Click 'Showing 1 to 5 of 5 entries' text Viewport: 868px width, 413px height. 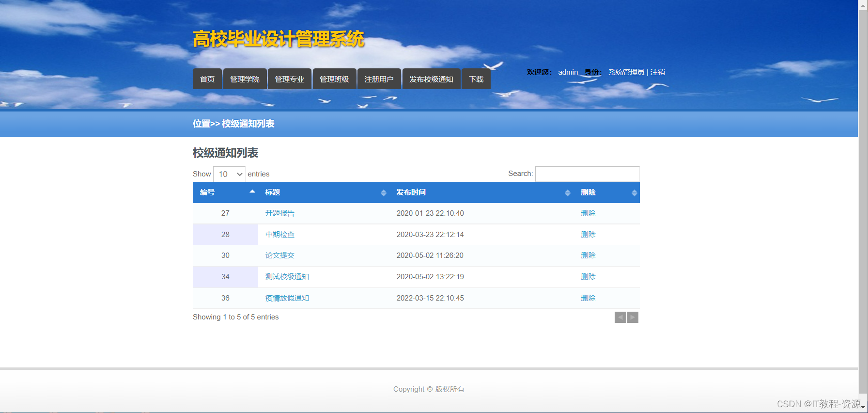236,317
